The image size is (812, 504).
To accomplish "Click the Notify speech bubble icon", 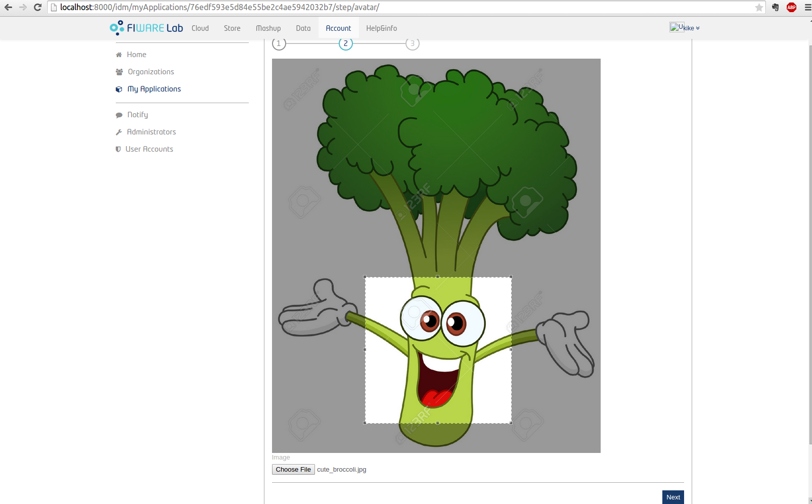I will click(119, 115).
